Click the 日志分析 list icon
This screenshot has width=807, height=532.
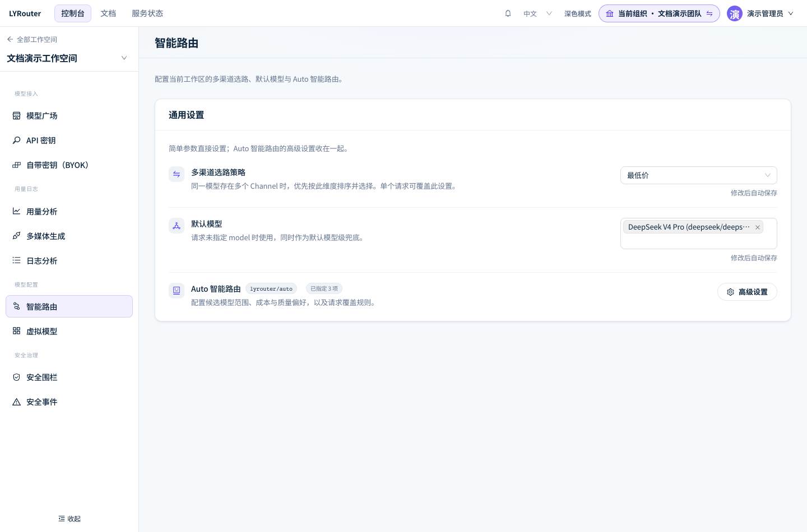click(x=16, y=261)
